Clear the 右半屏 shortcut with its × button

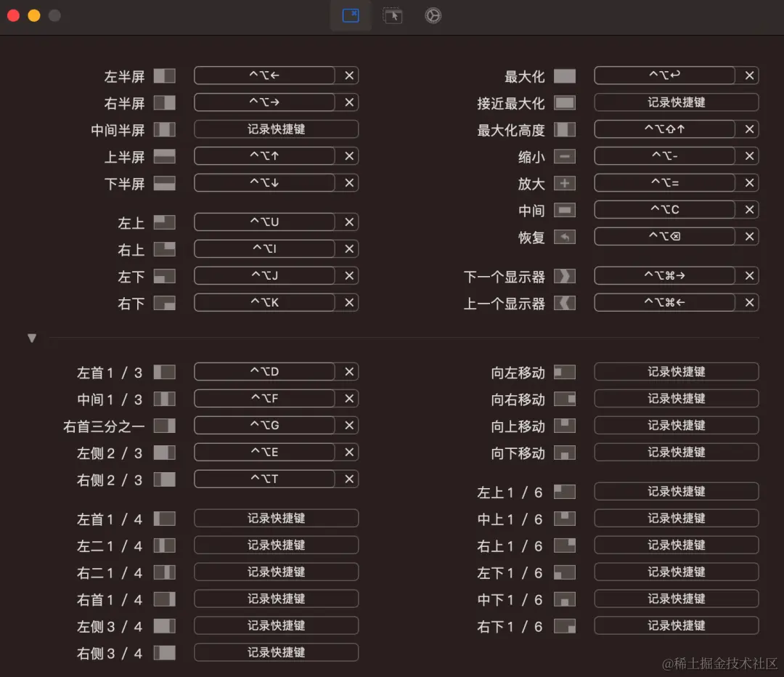[348, 102]
